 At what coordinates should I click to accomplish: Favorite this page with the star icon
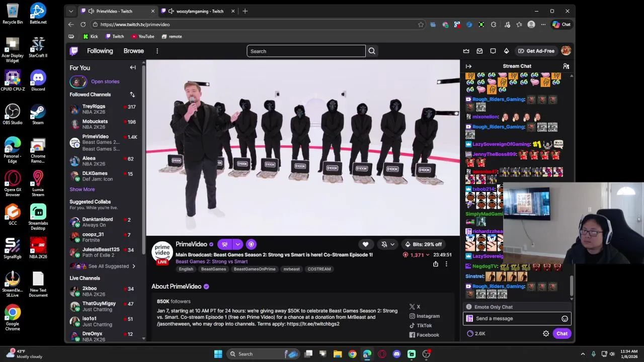(x=421, y=25)
